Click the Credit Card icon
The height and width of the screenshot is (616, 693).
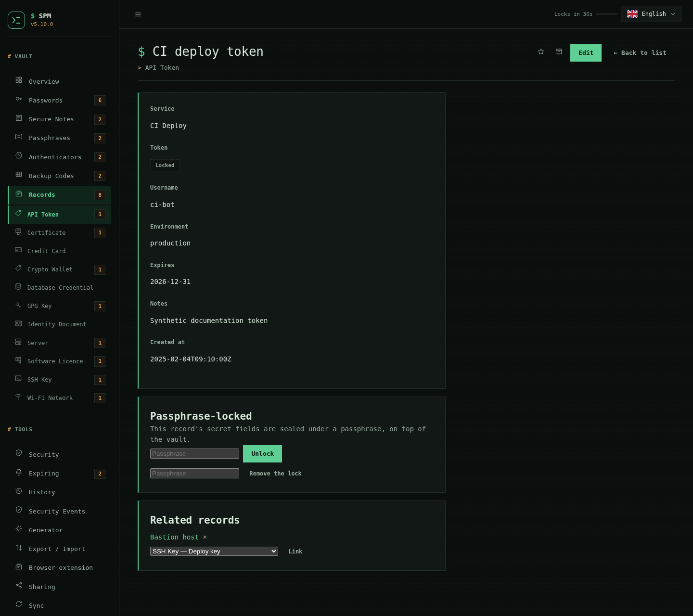18,250
